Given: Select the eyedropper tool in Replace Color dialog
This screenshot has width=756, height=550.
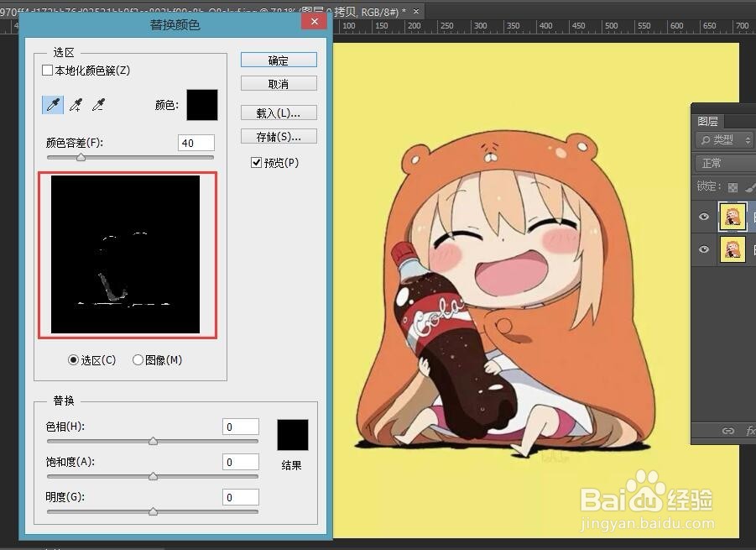Looking at the screenshot, I should click(53, 105).
